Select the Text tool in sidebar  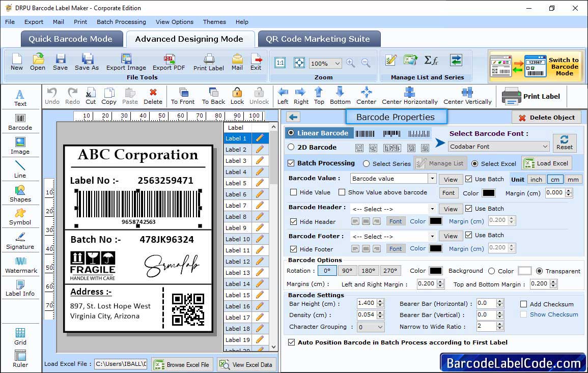(x=20, y=98)
